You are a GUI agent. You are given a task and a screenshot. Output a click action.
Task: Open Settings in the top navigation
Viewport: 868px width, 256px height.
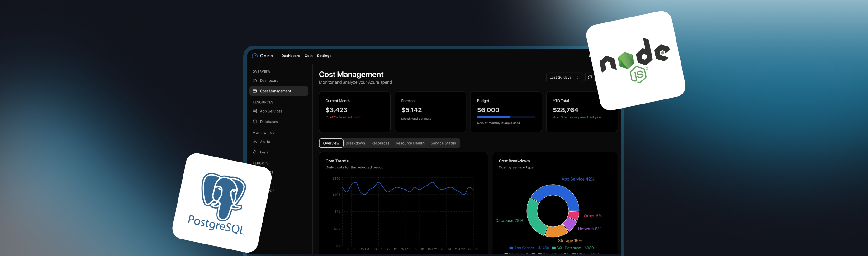click(x=324, y=56)
